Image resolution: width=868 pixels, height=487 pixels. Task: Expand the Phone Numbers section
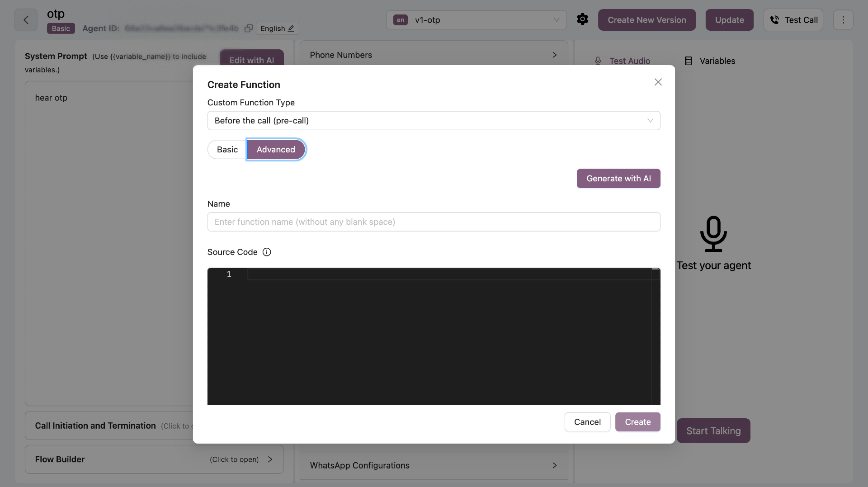pyautogui.click(x=434, y=55)
